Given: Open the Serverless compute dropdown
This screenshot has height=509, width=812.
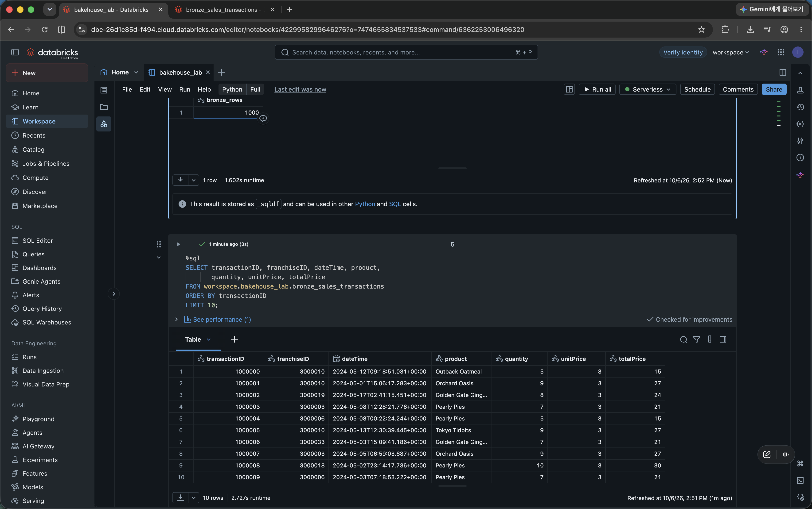Looking at the screenshot, I should point(647,89).
